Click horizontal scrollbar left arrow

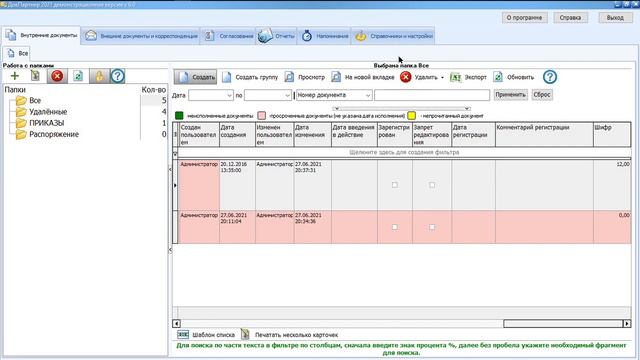[x=176, y=324]
